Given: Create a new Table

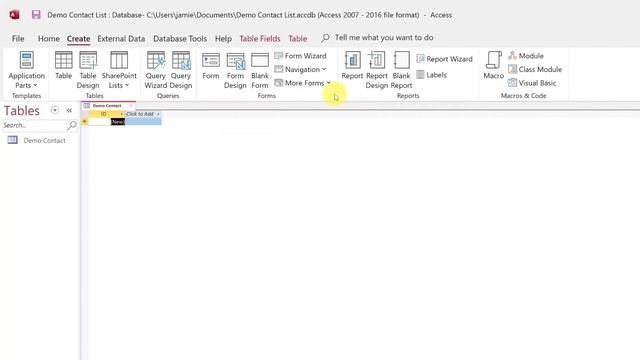Looking at the screenshot, I should (x=63, y=66).
